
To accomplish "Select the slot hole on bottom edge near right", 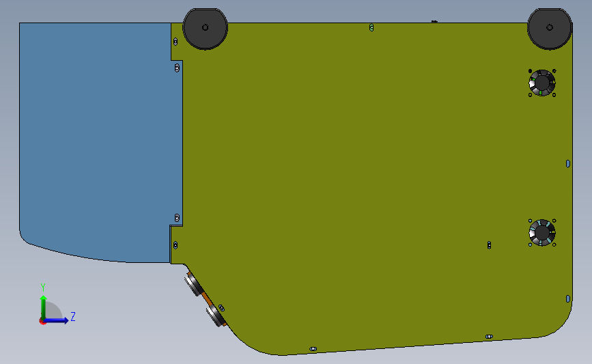I will pos(489,337).
